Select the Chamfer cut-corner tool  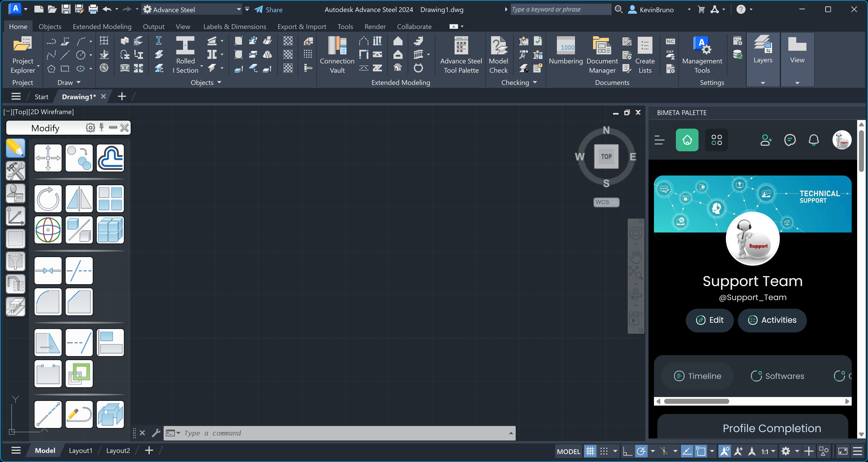pos(79,301)
